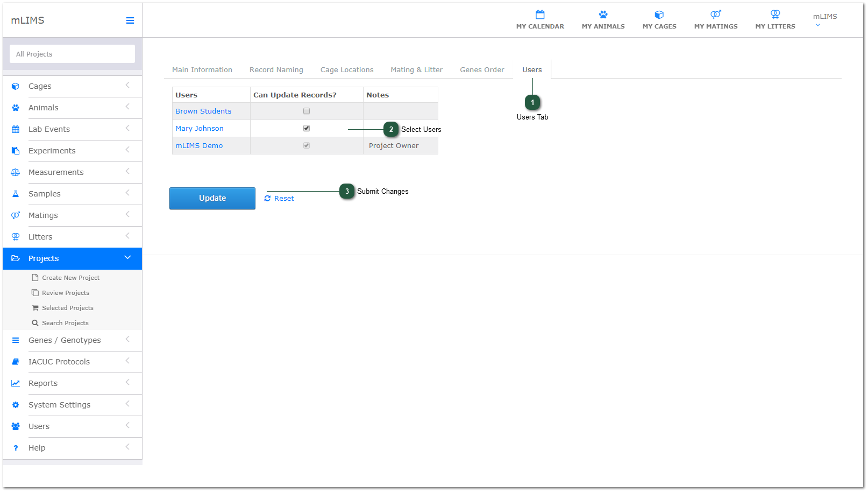This screenshot has width=868, height=492.
Task: Collapse the Projects menu chevron
Action: coord(127,258)
